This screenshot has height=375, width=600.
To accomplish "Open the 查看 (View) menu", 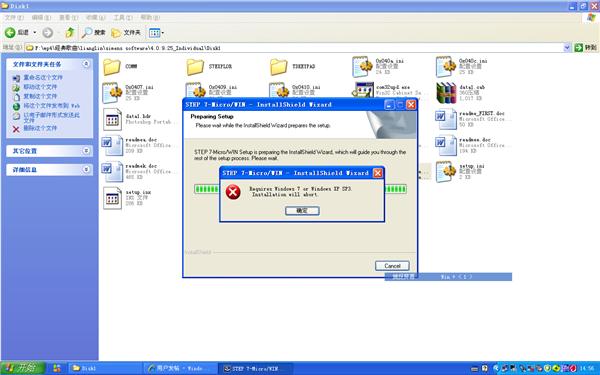I will click(x=68, y=18).
